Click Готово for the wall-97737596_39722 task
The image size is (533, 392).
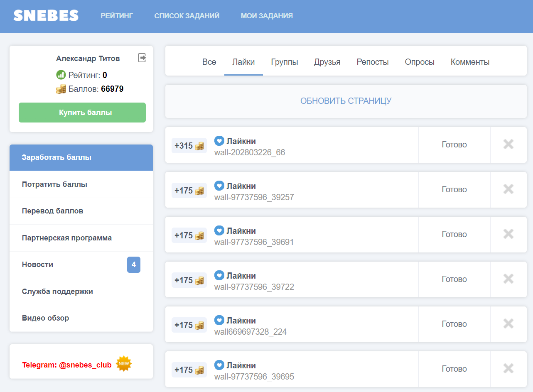[x=454, y=279]
